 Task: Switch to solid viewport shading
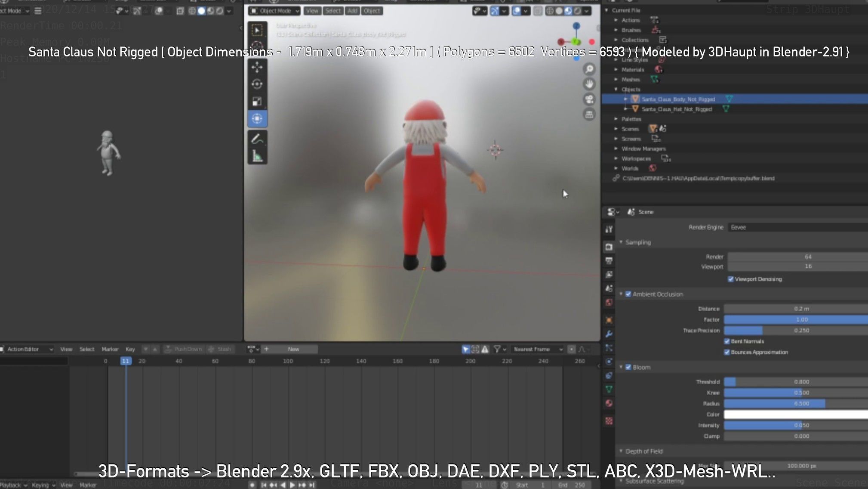pos(559,11)
